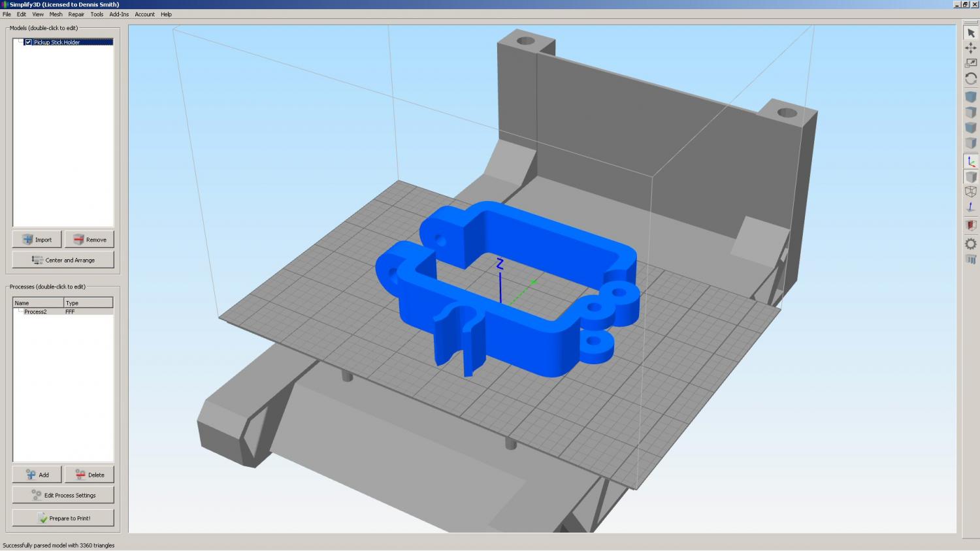This screenshot has height=551, width=980.
Task: Toggle wireframe rendering icon
Action: coord(971,192)
